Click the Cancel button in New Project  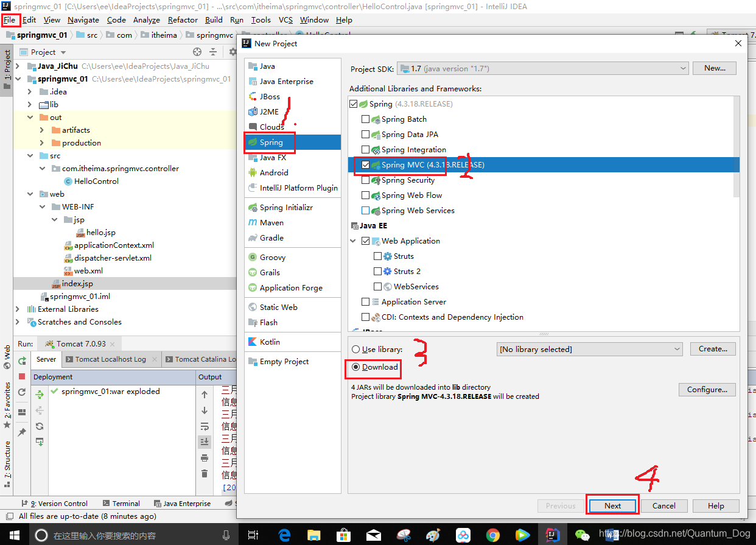[664, 505]
